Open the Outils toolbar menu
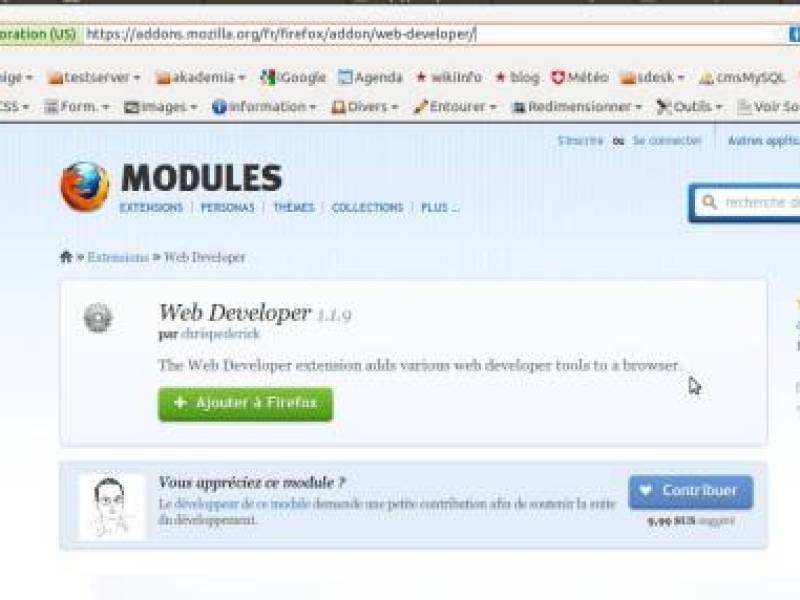The height and width of the screenshot is (600, 800). click(x=689, y=107)
